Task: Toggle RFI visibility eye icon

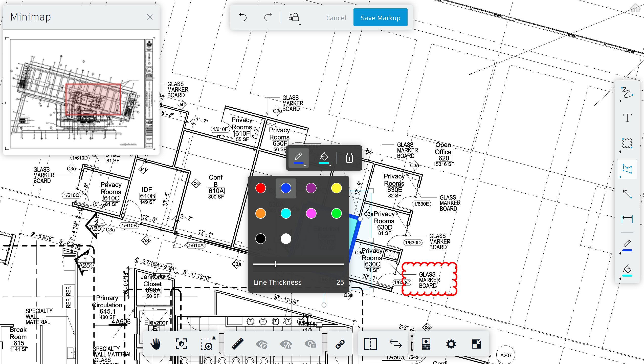Action: 310,344
